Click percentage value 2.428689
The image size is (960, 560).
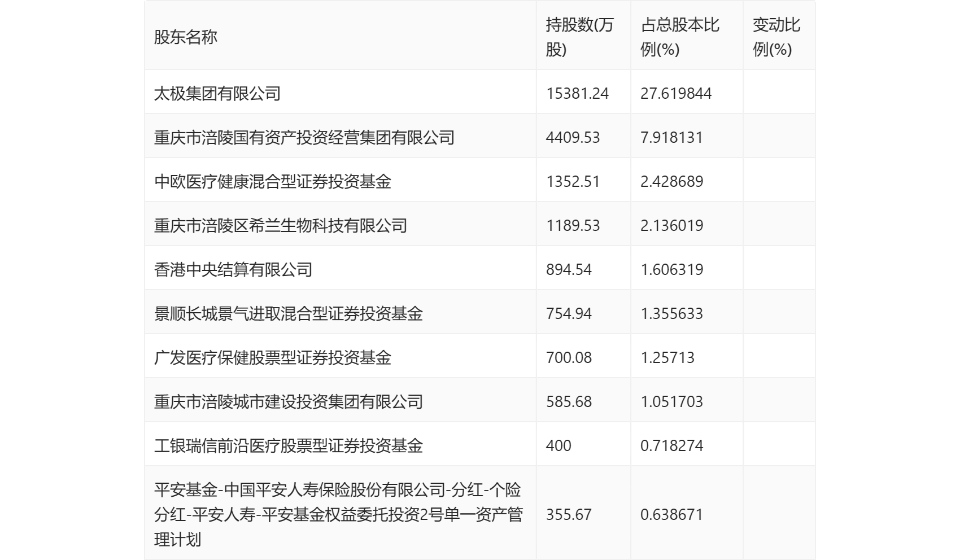coord(672,181)
